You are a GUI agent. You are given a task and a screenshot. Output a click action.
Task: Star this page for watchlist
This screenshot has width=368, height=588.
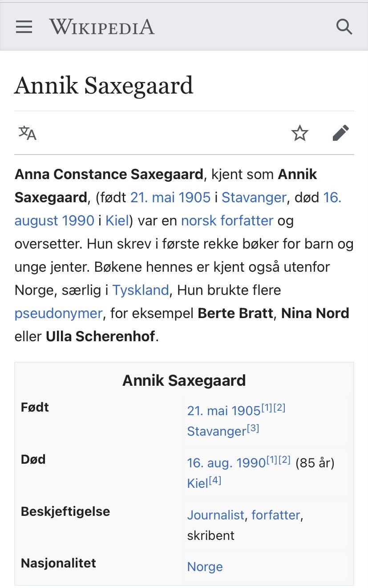[300, 133]
